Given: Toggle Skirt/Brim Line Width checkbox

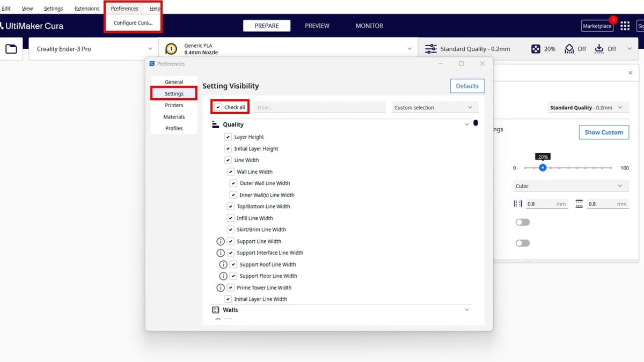Looking at the screenshot, I should 231,230.
